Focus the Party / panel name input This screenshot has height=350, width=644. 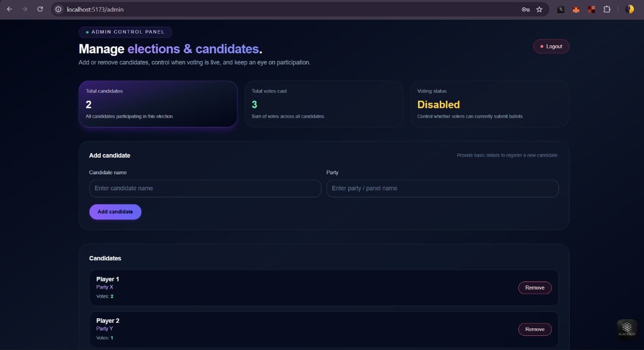(x=443, y=188)
